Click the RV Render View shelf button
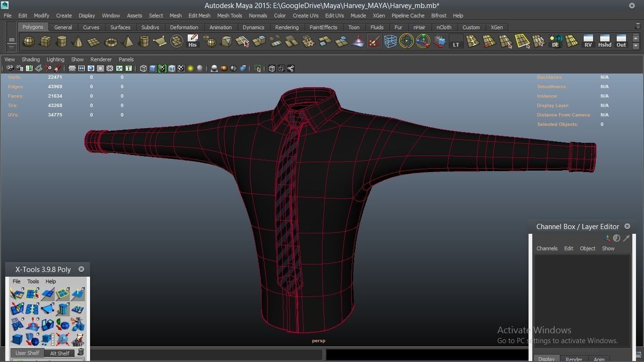 click(588, 41)
